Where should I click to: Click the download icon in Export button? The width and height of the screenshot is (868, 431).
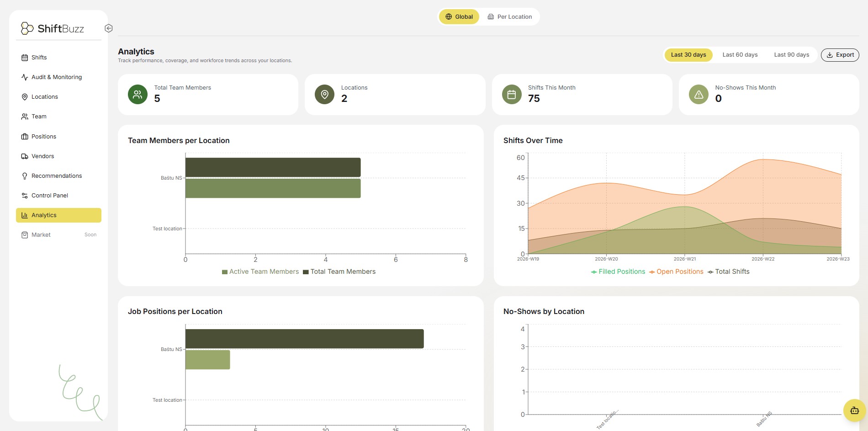[x=830, y=55]
